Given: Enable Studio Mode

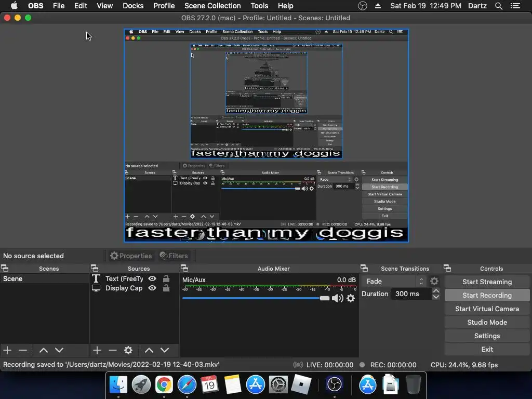Looking at the screenshot, I should click(x=487, y=322).
